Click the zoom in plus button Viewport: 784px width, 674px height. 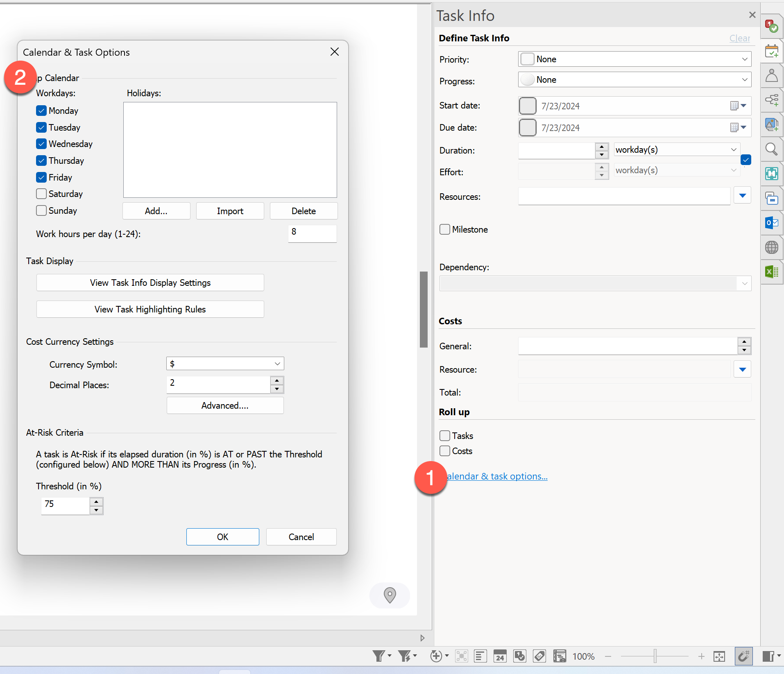pyautogui.click(x=701, y=656)
